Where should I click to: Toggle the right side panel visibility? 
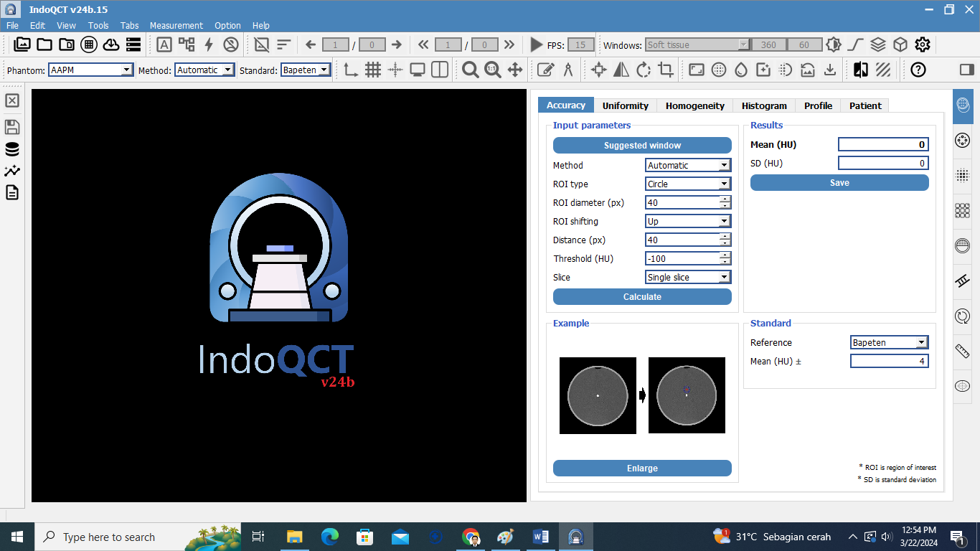coord(966,70)
